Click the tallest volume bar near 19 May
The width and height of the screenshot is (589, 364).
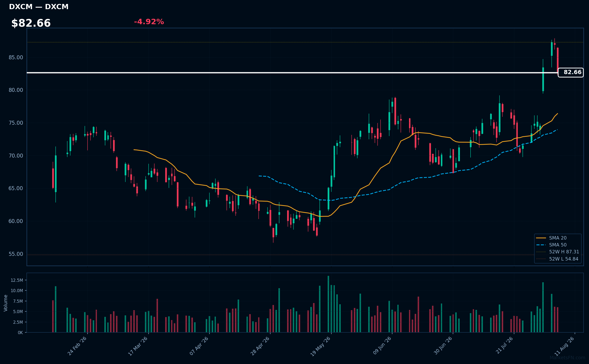328,304
